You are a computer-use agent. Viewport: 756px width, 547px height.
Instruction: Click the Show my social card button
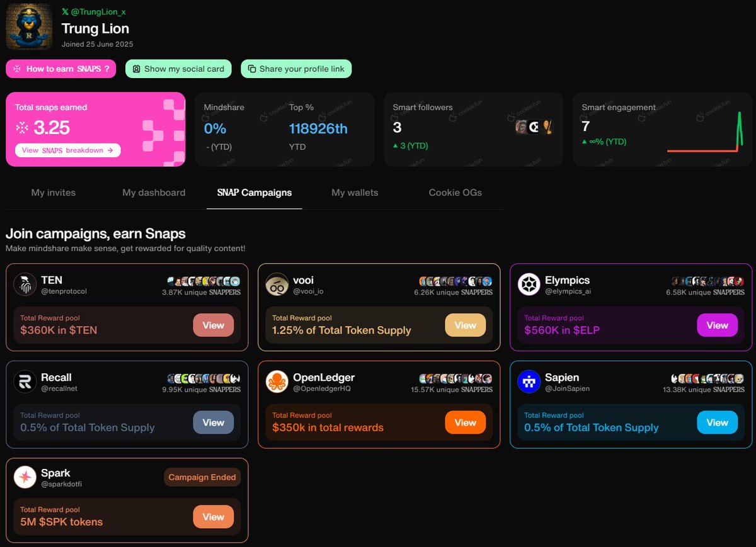178,69
